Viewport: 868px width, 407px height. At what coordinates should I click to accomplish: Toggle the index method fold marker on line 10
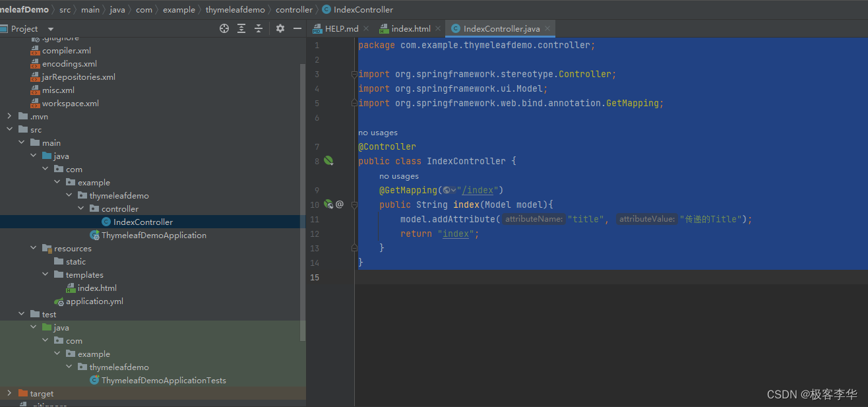point(354,205)
